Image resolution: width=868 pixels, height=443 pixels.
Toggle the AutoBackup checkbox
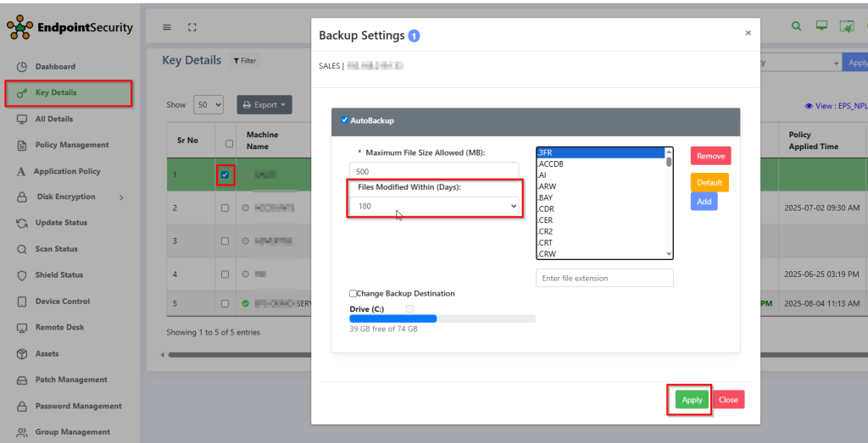[x=345, y=120]
